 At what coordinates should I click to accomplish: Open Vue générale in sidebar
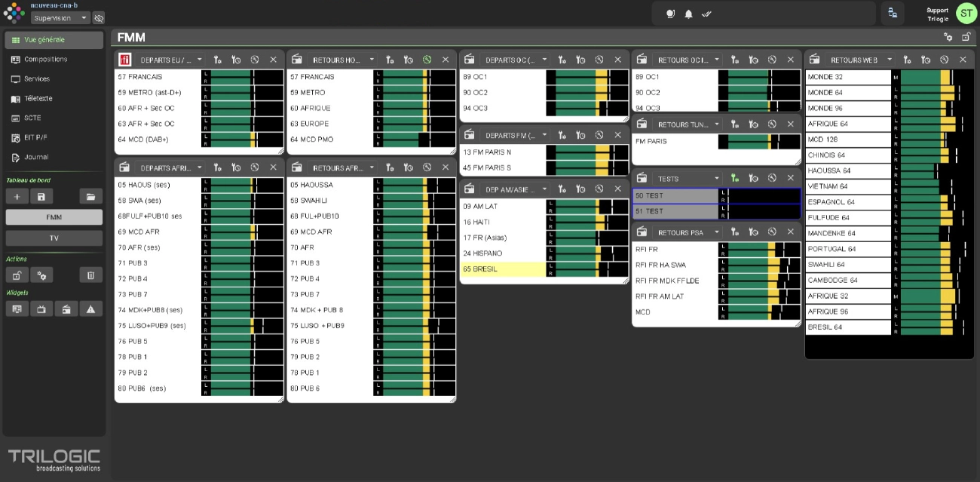(x=54, y=40)
